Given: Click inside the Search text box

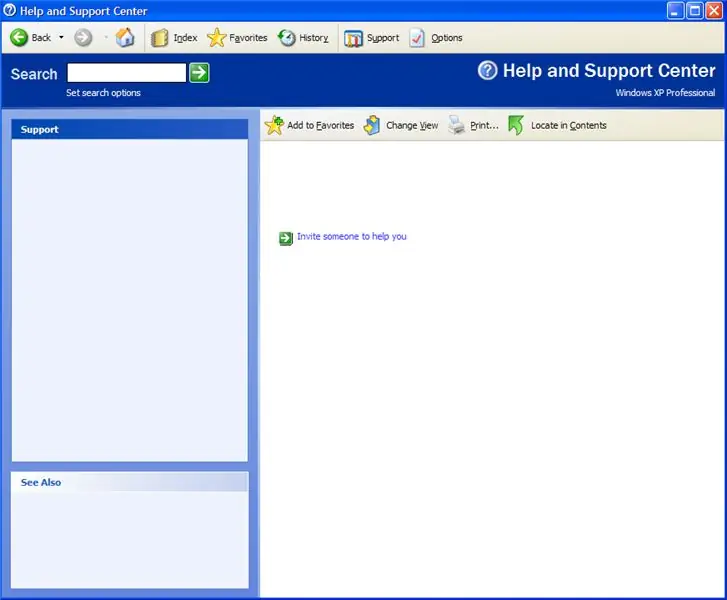Looking at the screenshot, I should (127, 73).
